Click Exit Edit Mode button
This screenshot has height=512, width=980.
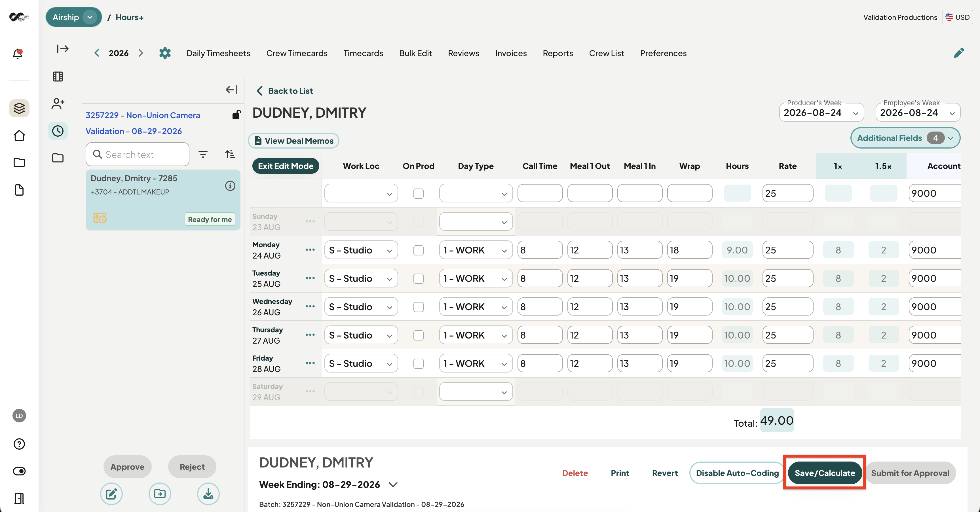point(285,166)
